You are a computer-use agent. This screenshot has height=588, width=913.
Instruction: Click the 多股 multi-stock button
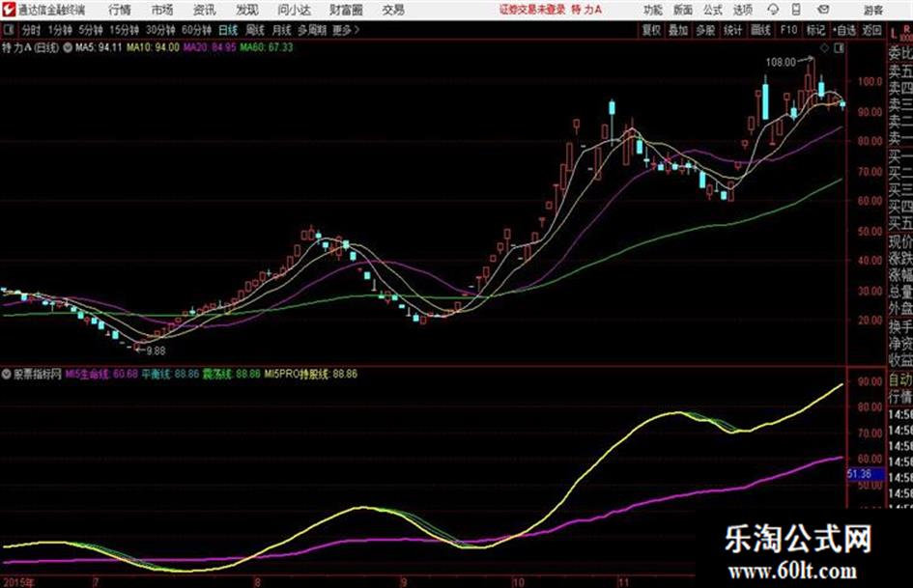click(x=705, y=30)
